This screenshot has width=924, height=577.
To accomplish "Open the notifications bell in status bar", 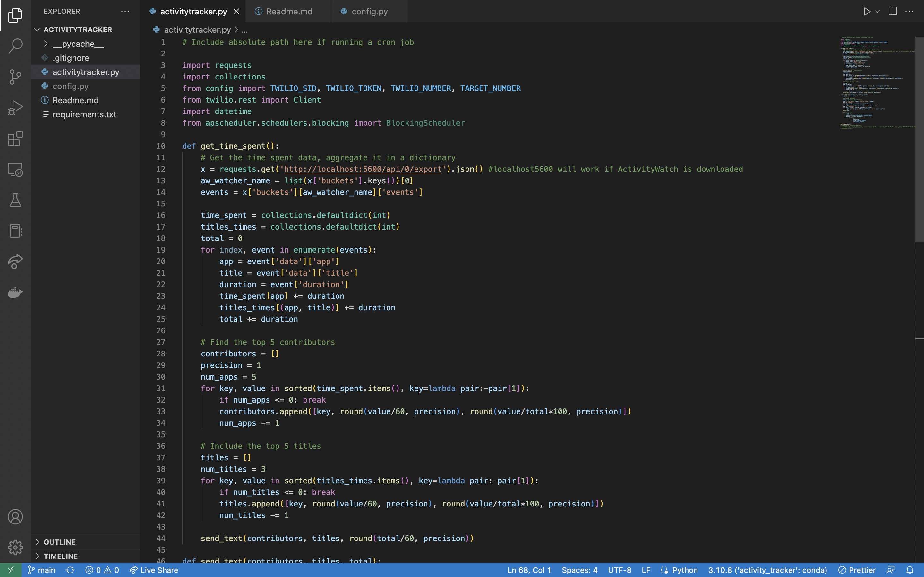I will click(910, 570).
